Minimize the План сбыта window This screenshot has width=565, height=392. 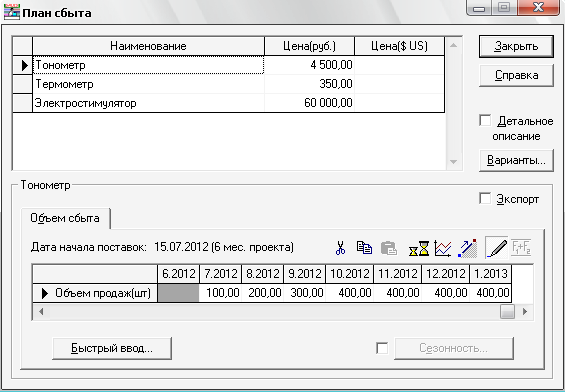click(x=479, y=8)
